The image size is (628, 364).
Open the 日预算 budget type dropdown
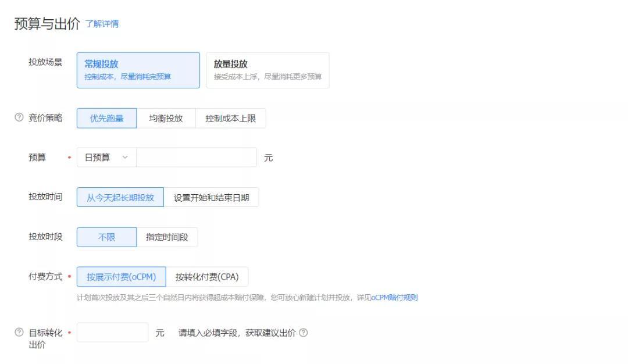pos(106,158)
